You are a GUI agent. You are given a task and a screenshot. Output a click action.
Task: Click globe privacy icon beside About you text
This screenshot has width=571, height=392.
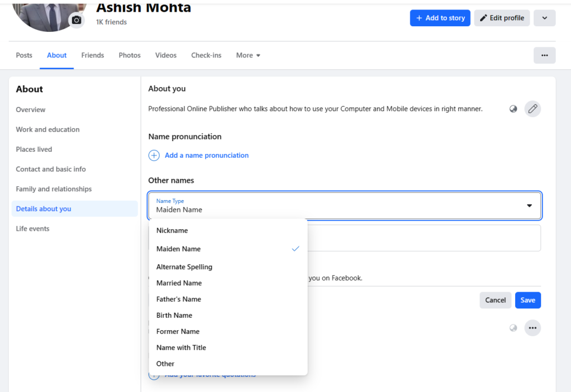click(513, 109)
